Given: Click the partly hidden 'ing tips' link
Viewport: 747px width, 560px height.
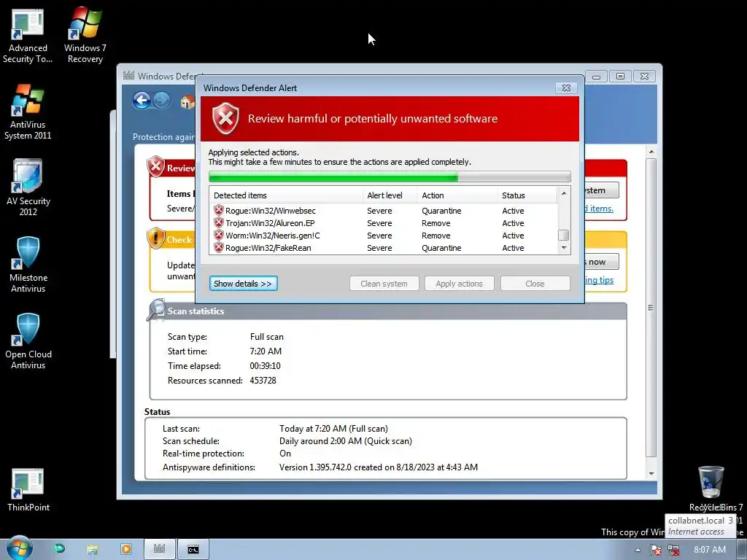Looking at the screenshot, I should coord(600,280).
